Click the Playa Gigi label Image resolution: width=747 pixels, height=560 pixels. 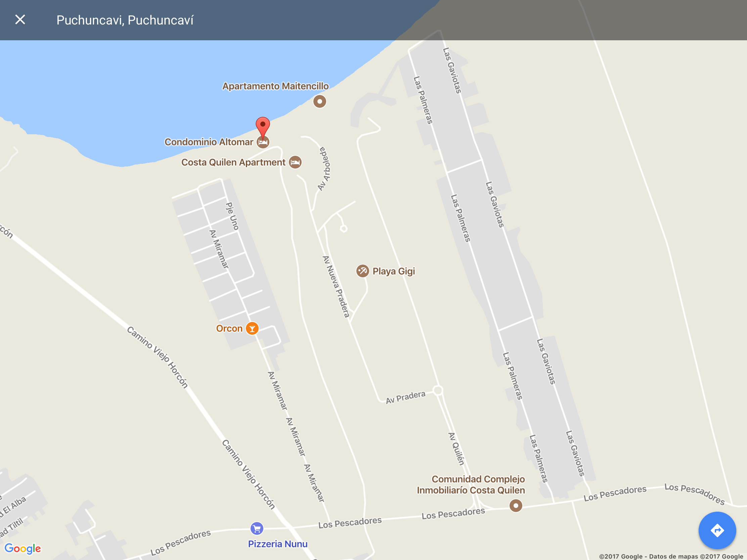tap(394, 271)
